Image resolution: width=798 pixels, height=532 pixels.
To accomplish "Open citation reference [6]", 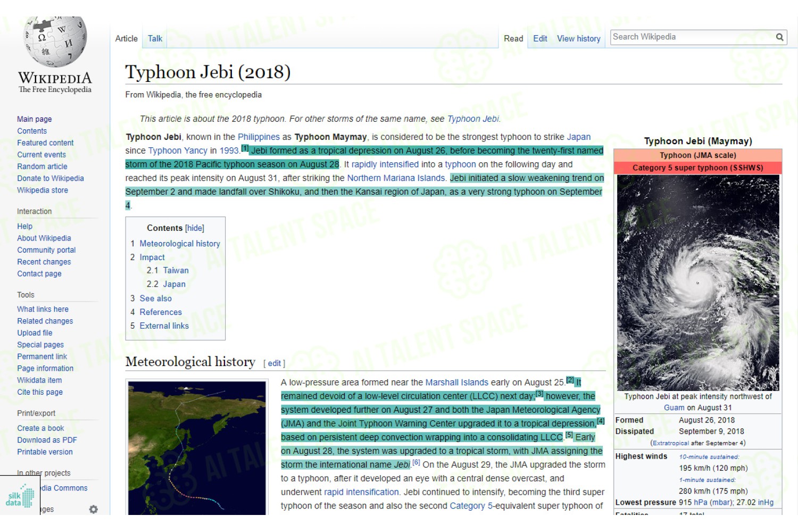I will (x=416, y=462).
